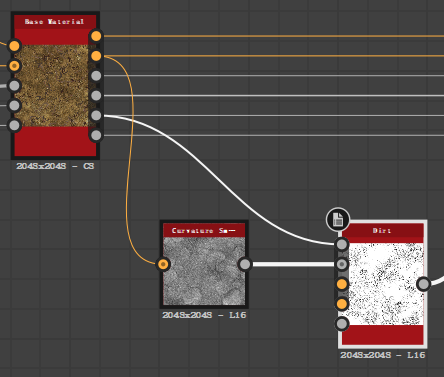The height and width of the screenshot is (377, 444).
Task: Click Curvature Smooth's gray output pin
Action: pyautogui.click(x=245, y=264)
